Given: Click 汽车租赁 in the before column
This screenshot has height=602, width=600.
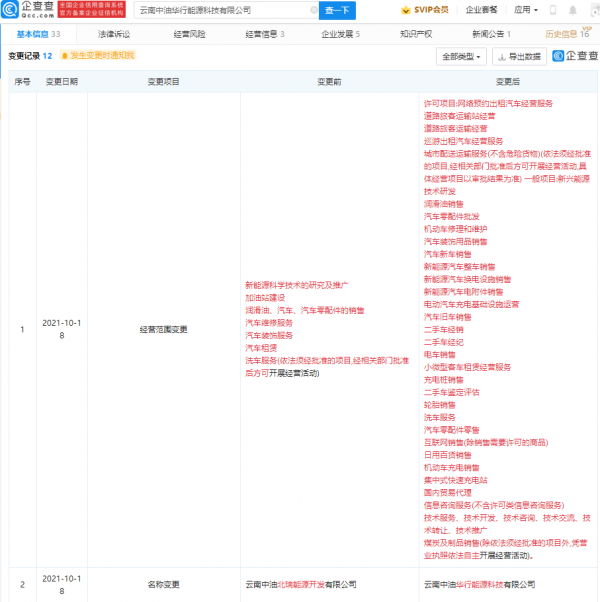Looking at the screenshot, I should [x=261, y=348].
